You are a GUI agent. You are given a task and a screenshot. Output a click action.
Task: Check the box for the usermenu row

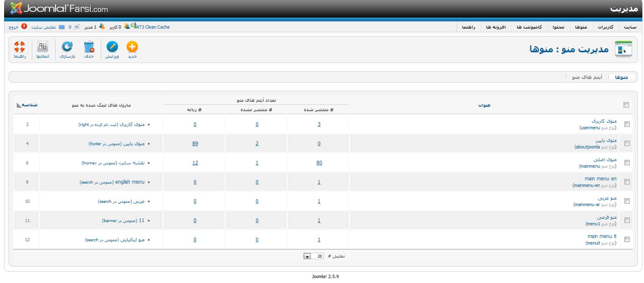point(627,124)
